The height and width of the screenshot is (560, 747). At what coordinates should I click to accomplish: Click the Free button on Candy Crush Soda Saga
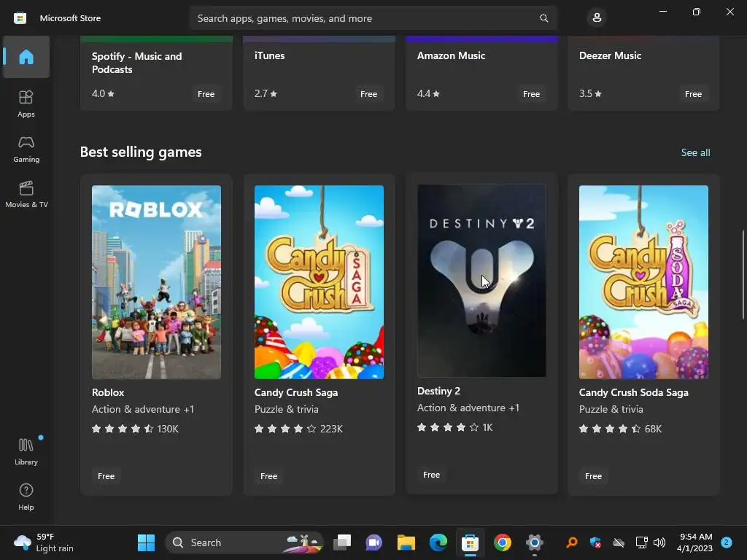(593, 475)
